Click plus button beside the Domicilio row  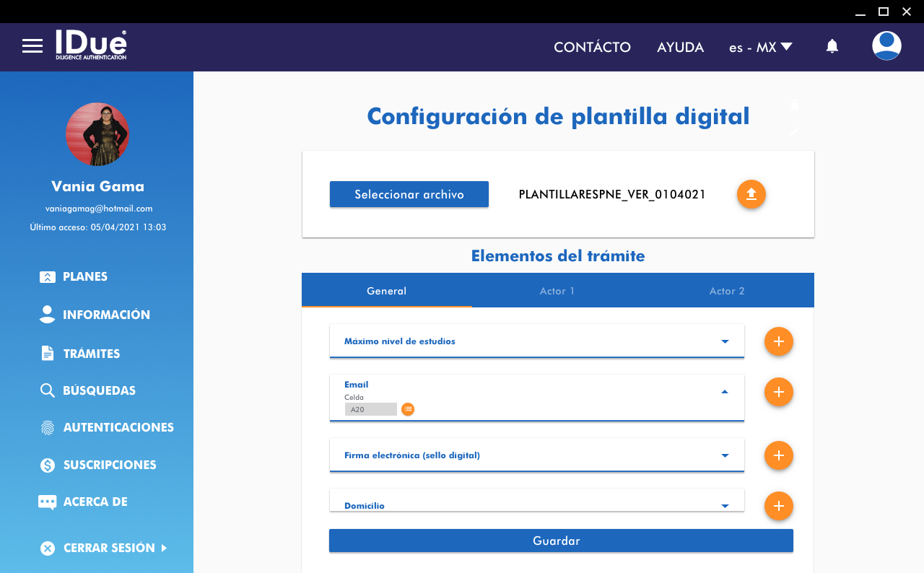778,506
